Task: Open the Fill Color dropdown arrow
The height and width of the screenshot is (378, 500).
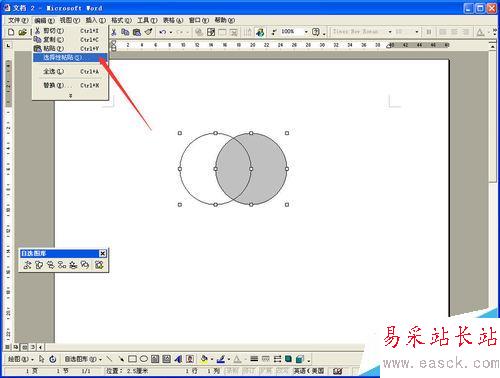Action: coord(212,360)
